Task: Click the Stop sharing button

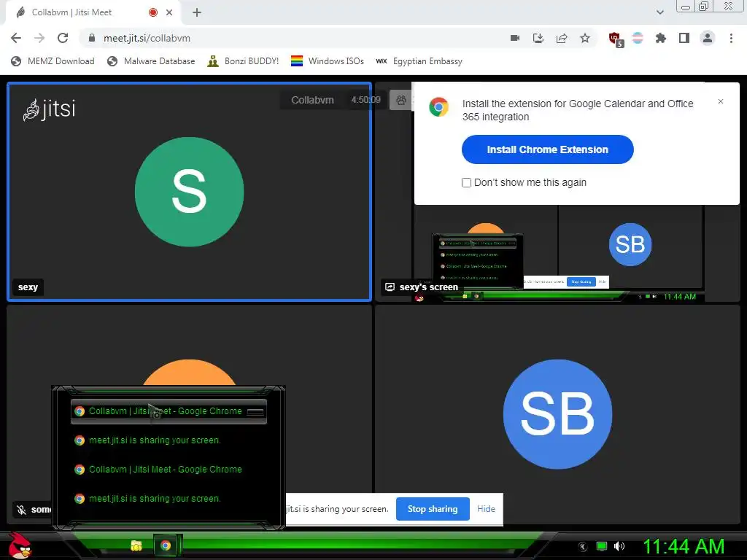Action: pyautogui.click(x=433, y=509)
